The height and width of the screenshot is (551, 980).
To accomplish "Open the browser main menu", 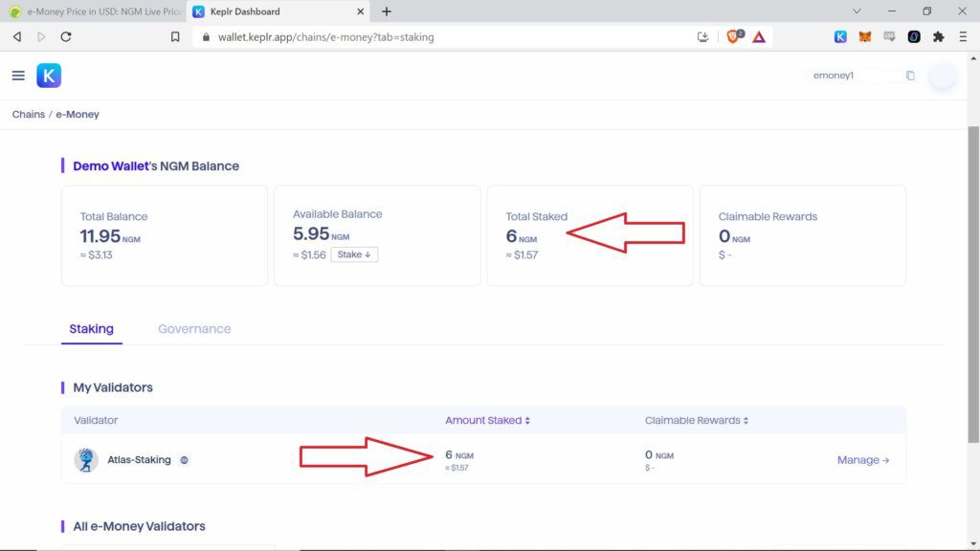I will (963, 37).
